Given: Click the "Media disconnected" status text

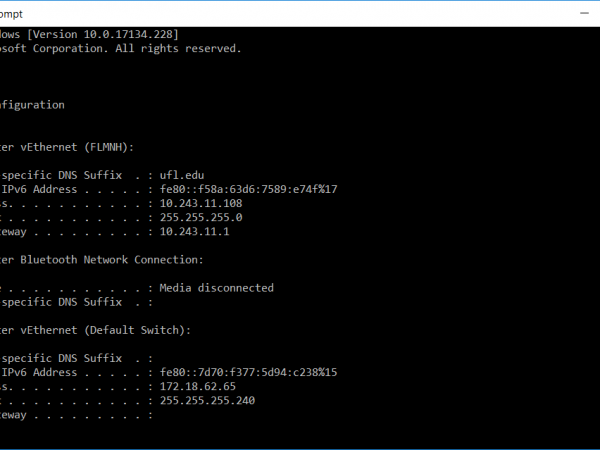Looking at the screenshot, I should [x=216, y=287].
